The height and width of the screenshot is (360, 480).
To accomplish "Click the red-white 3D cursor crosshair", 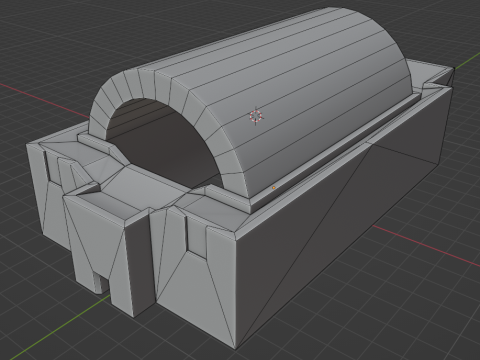I will point(256,116).
